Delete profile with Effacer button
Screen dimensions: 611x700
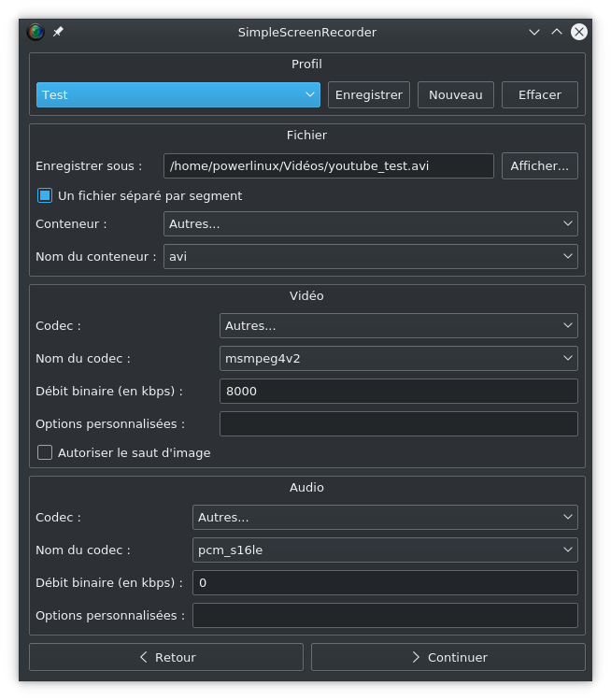point(540,94)
